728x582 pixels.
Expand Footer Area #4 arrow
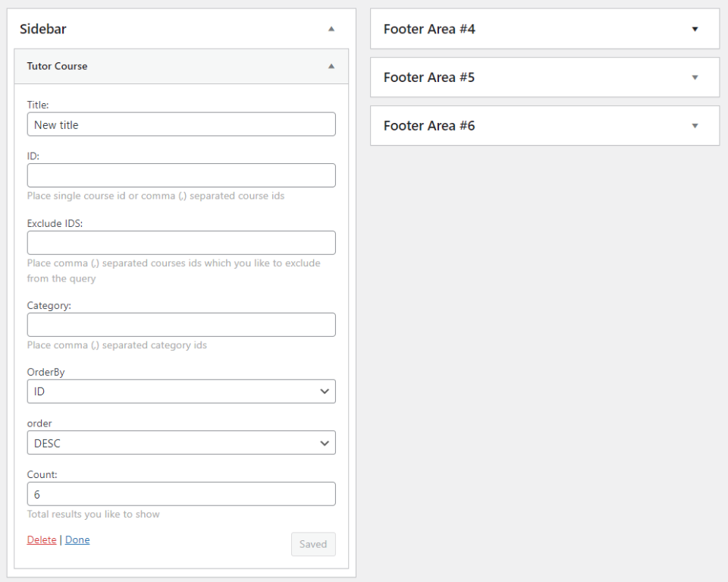(x=695, y=29)
